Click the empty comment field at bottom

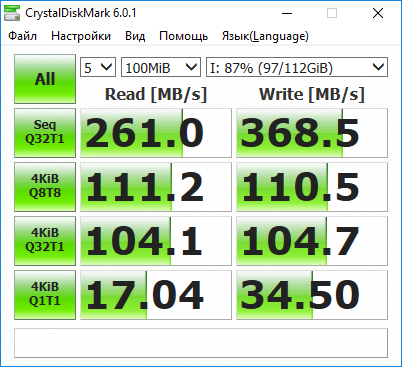pyautogui.click(x=201, y=343)
